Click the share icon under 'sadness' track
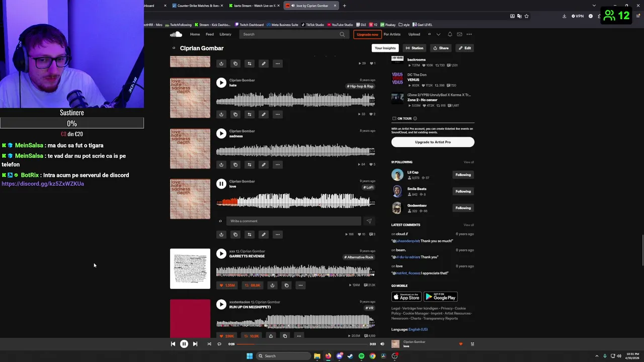 [x=221, y=164]
